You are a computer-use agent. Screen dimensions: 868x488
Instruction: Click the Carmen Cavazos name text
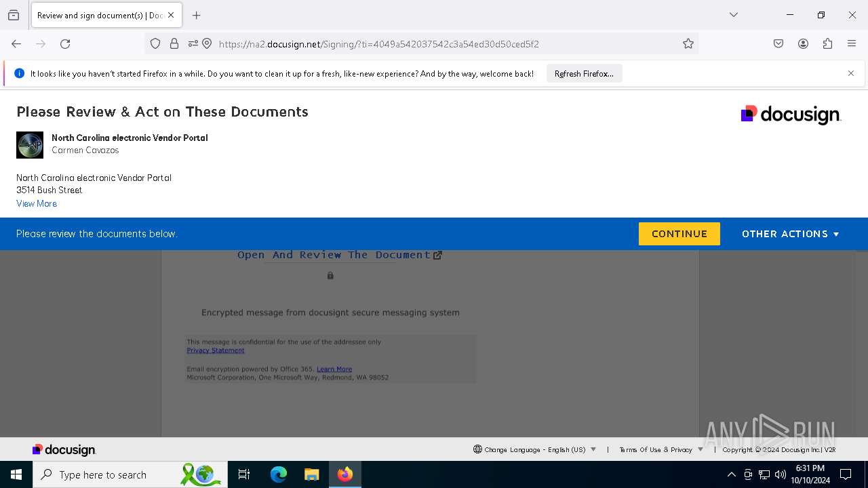click(85, 150)
